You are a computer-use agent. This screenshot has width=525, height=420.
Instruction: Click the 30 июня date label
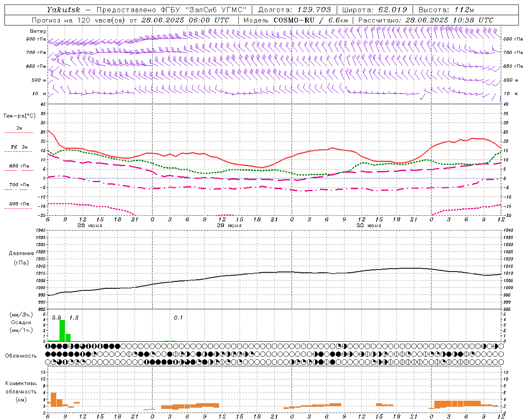[369, 226]
